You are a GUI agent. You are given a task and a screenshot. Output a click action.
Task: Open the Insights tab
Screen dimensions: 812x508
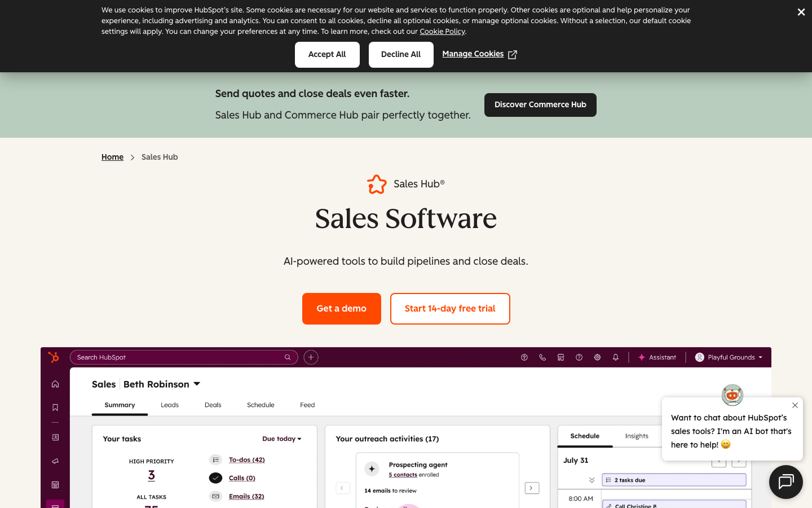click(x=637, y=436)
